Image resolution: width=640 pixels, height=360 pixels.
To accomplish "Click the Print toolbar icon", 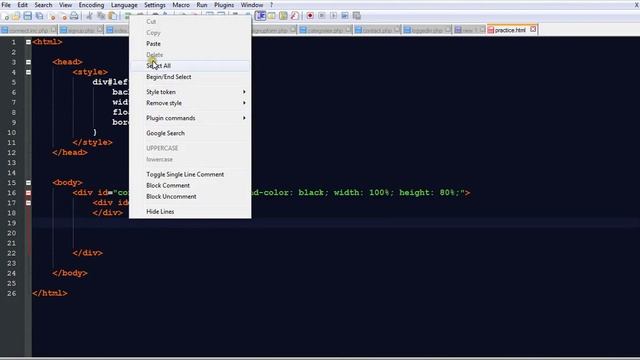I will (74, 16).
